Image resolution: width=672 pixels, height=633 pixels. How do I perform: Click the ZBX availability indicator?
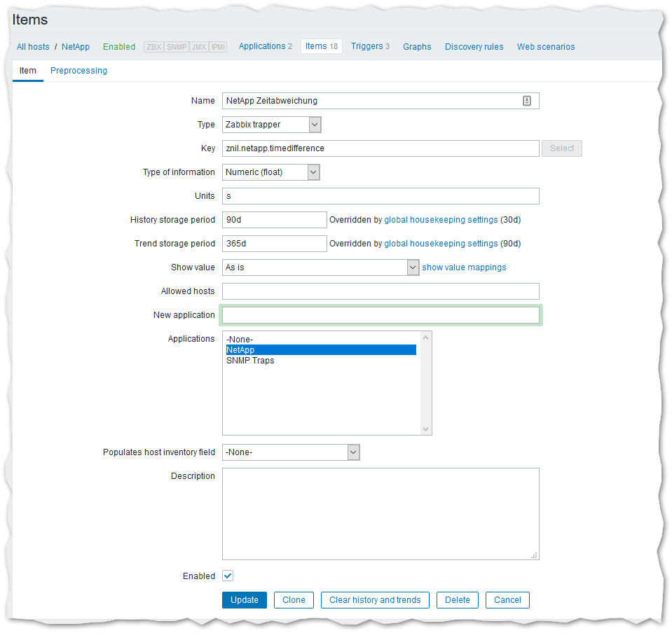pos(153,47)
